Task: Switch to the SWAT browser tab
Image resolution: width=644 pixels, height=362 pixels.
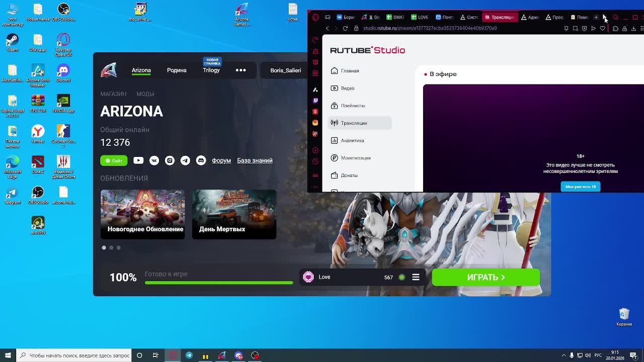Action: pos(395,17)
